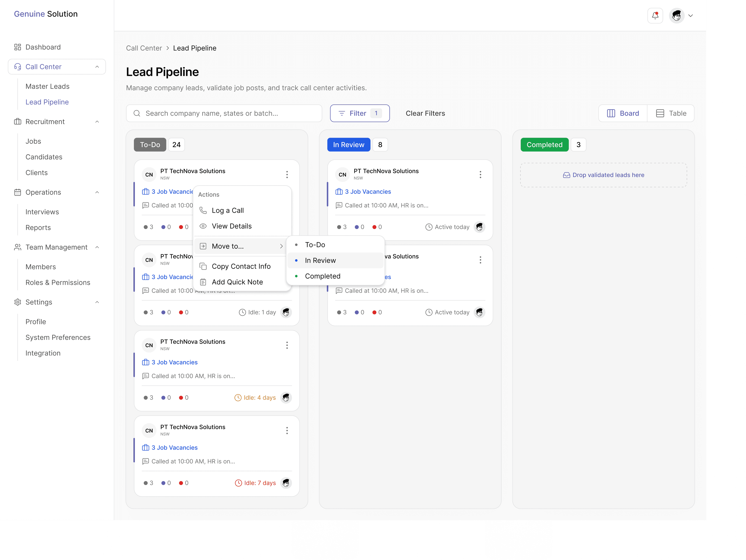Click the Team Management people icon
Image resolution: width=746 pixels, height=560 pixels.
[17, 247]
